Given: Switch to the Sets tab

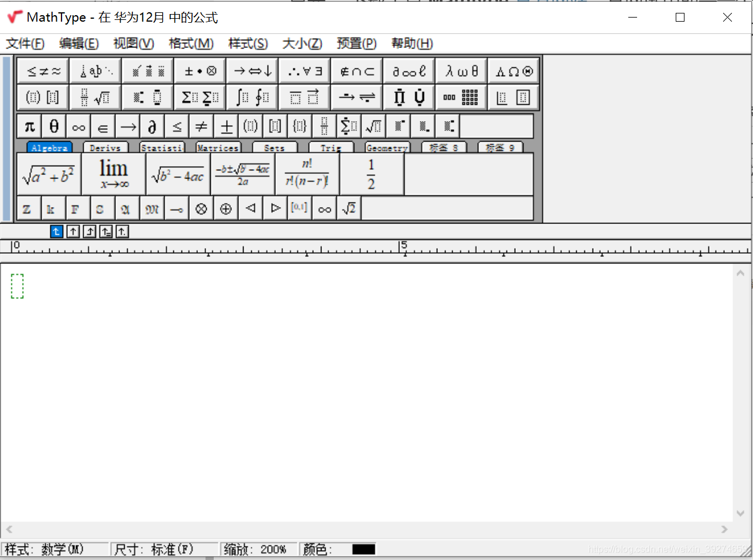Looking at the screenshot, I should tap(274, 148).
